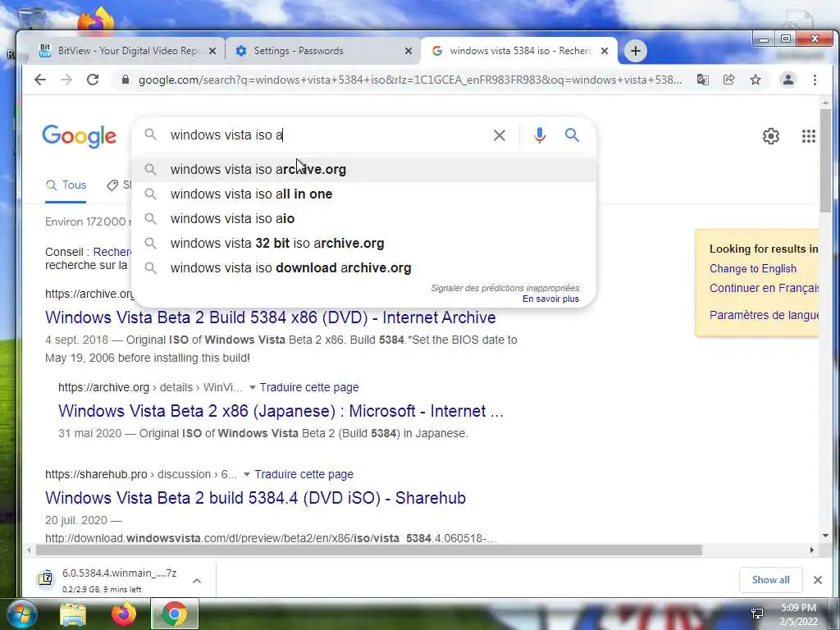Open the translate page icon

[702, 80]
